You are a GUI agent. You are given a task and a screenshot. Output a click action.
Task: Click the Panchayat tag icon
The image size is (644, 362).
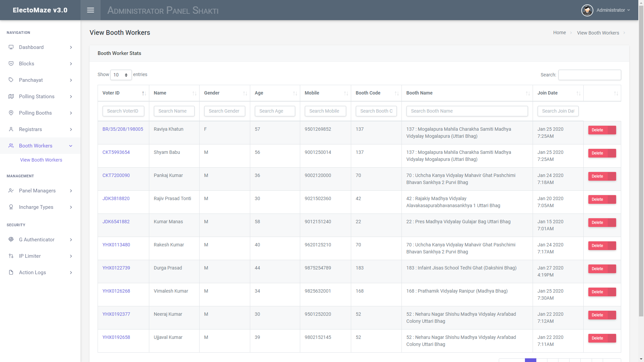(x=11, y=80)
